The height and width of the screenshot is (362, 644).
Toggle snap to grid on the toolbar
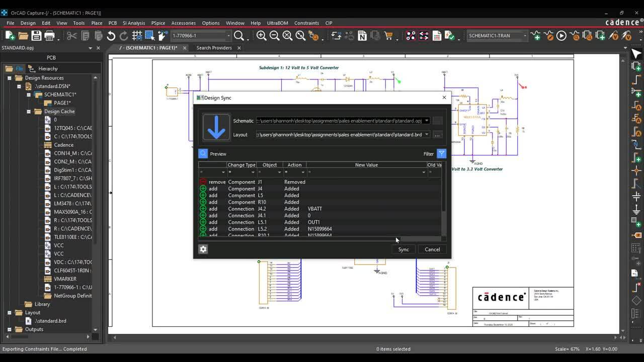pos(137,35)
